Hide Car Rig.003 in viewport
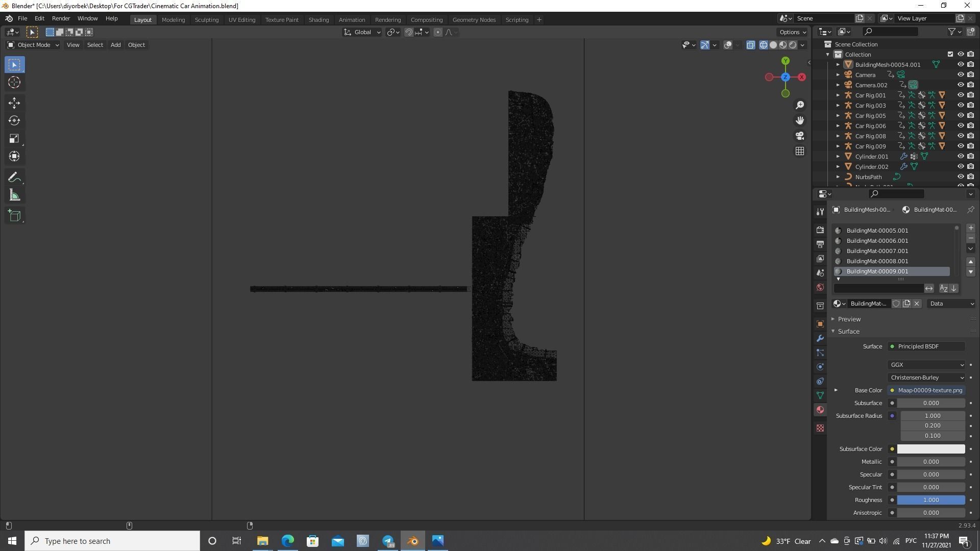980x551 pixels. 960,106
